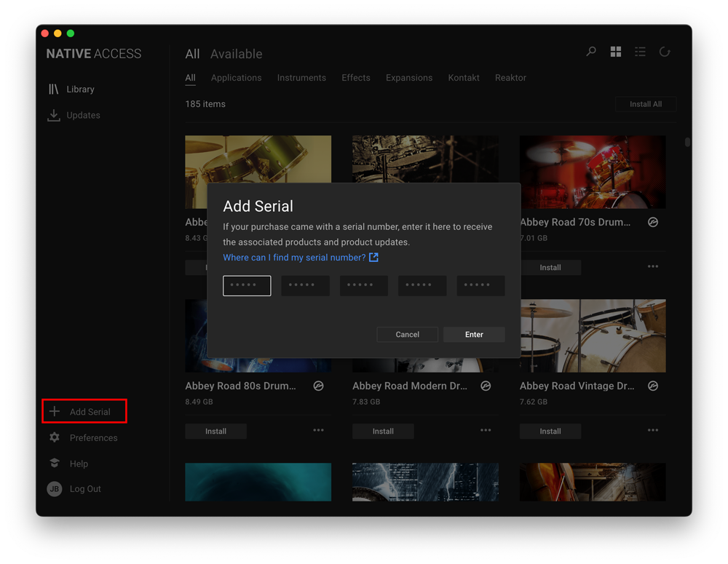Install Abbey Road Vintage Drummer

550,432
